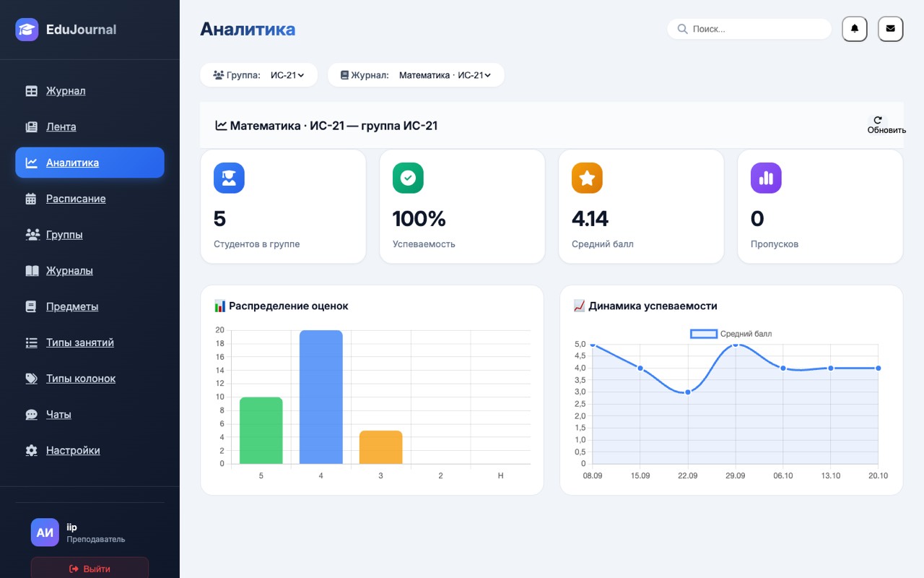This screenshot has width=924, height=578.
Task: Click the 100% Успеваемость value
Action: pos(419,218)
